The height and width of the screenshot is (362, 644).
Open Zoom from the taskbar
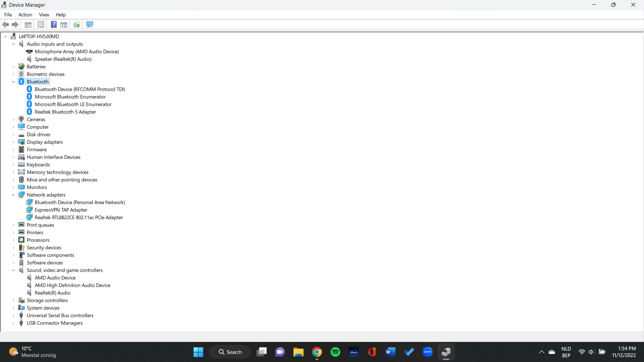(428, 352)
